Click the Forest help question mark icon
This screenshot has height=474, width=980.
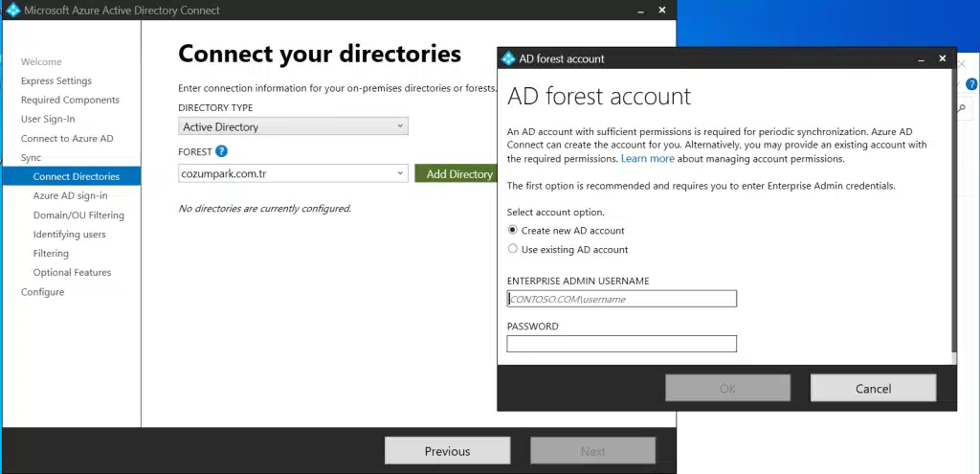pyautogui.click(x=221, y=151)
